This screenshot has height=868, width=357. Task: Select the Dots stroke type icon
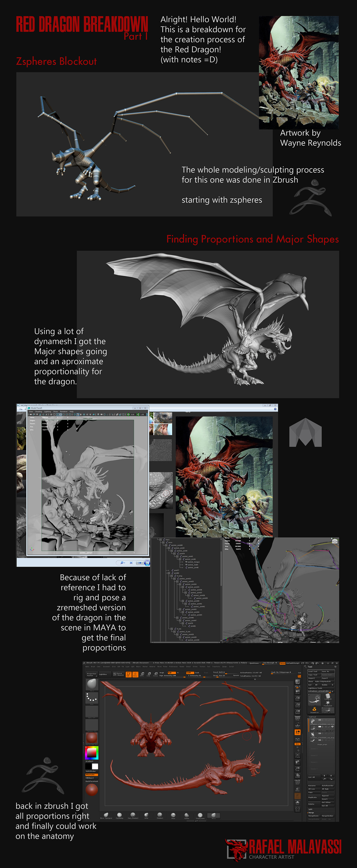coord(91,698)
